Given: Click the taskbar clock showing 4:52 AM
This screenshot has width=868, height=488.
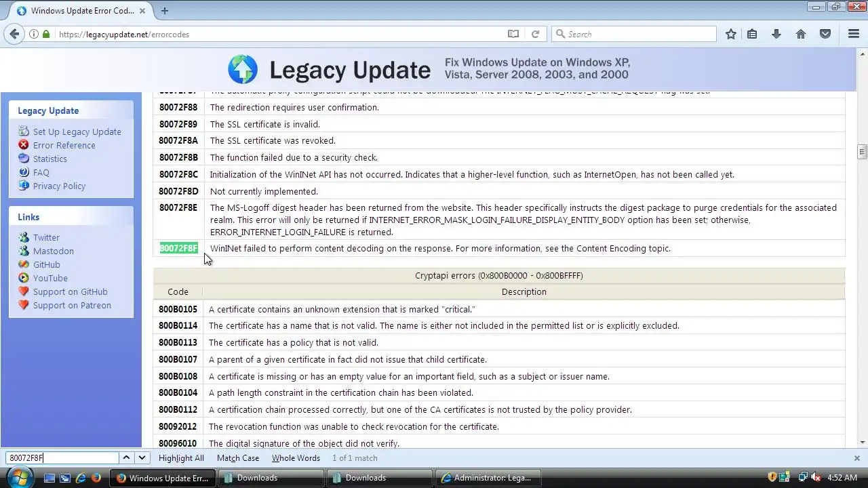Looking at the screenshot, I should (842, 477).
